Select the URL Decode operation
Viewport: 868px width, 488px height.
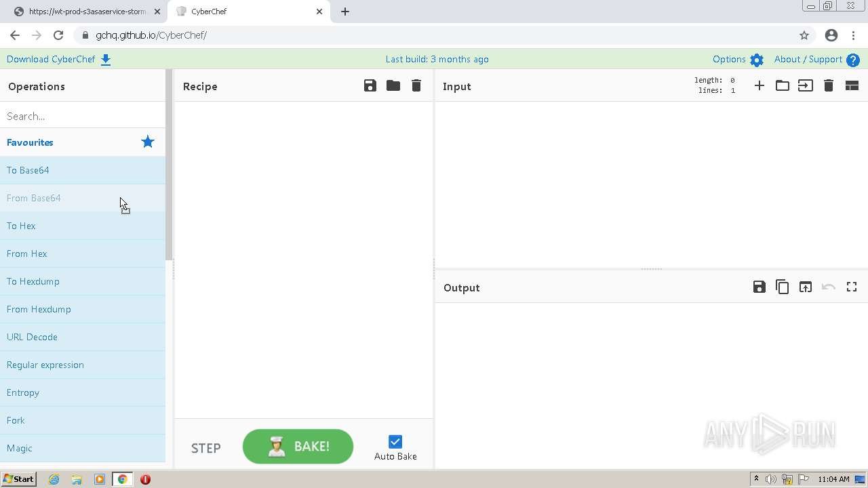coord(82,337)
